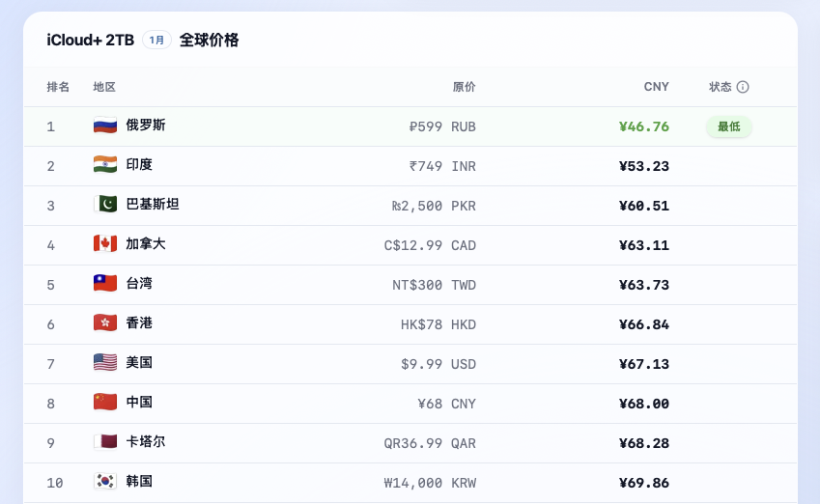Image resolution: width=820 pixels, height=504 pixels.
Task: Click the status info icon
Action: [x=743, y=87]
